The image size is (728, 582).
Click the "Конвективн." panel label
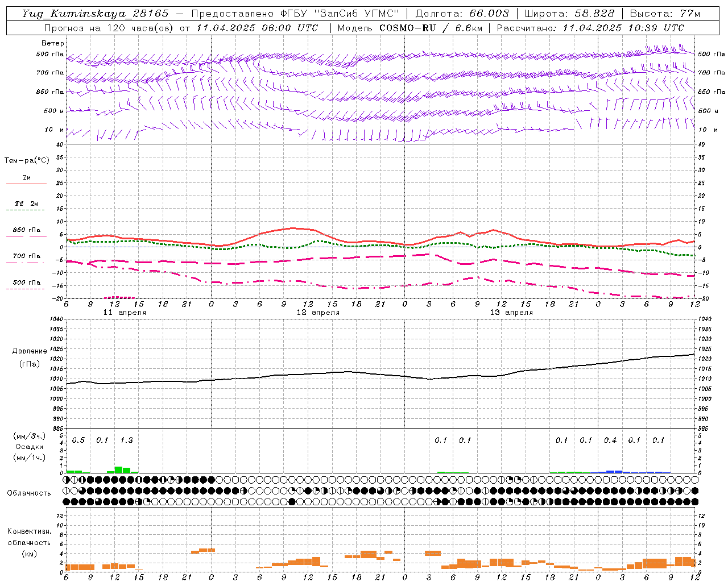29,531
